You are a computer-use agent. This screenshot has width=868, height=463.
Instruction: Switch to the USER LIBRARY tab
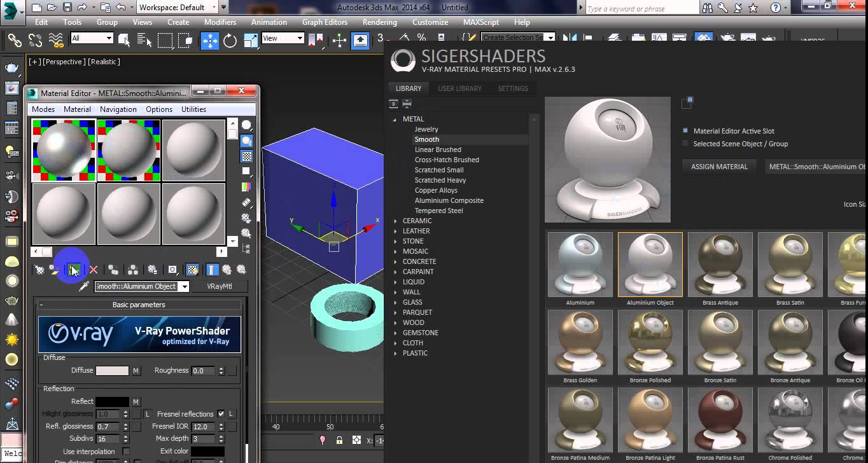pyautogui.click(x=459, y=88)
